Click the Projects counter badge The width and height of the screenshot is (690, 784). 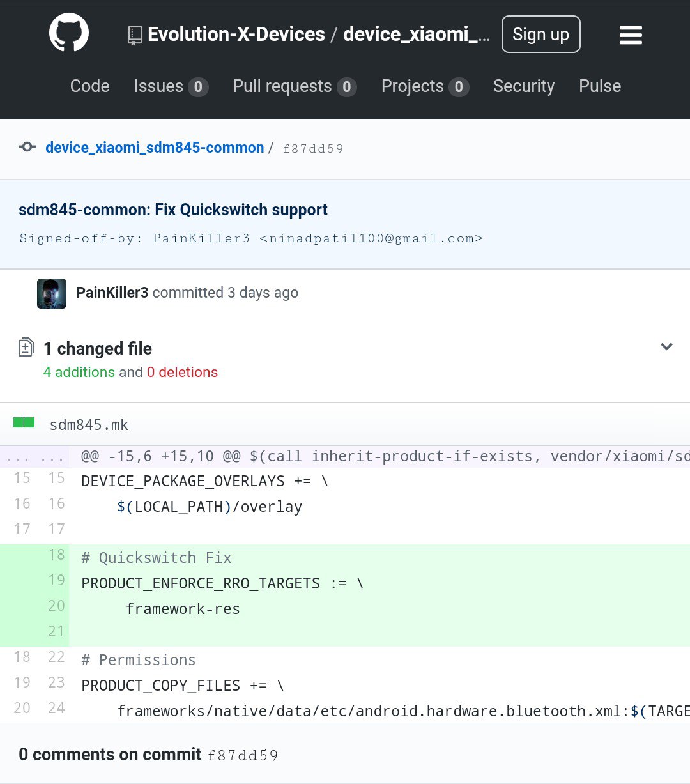459,87
